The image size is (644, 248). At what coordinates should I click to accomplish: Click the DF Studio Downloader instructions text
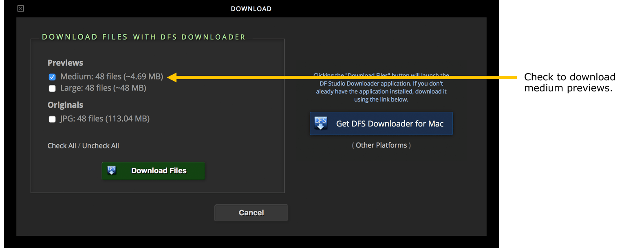pos(381,87)
